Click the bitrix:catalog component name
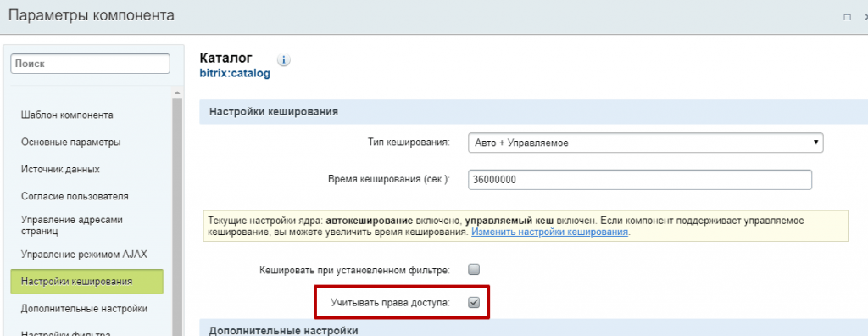This screenshot has width=868, height=336. coord(235,73)
